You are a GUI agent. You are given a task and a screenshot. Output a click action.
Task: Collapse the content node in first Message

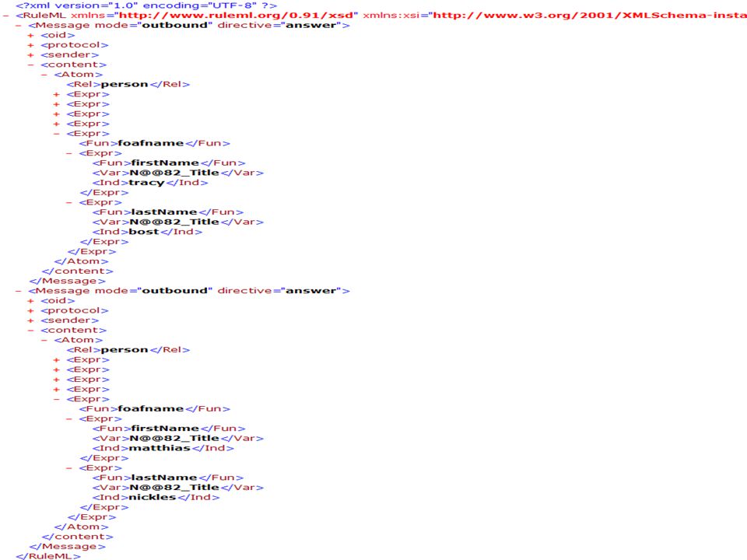tap(30, 65)
